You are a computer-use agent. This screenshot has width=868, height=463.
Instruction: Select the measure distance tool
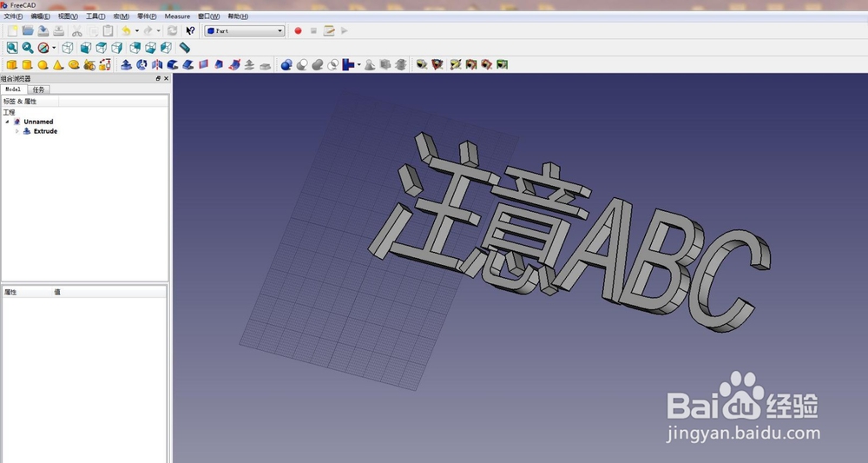coord(184,48)
